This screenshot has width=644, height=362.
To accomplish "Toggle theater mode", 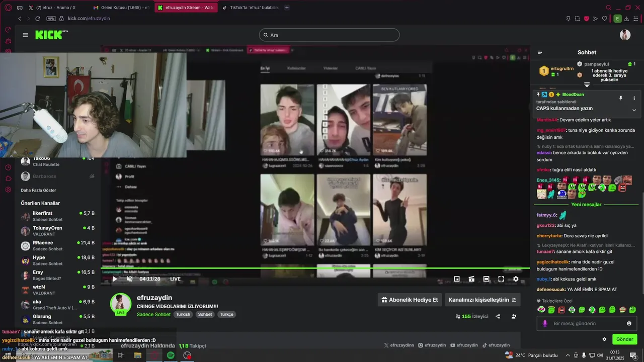I will pos(486,279).
